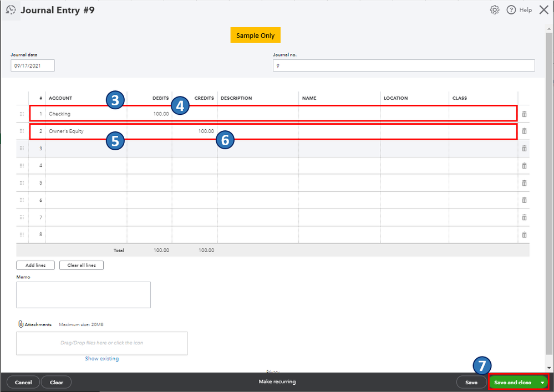The width and height of the screenshot is (554, 392).
Task: Click the CREDITS column header
Action: coord(204,98)
